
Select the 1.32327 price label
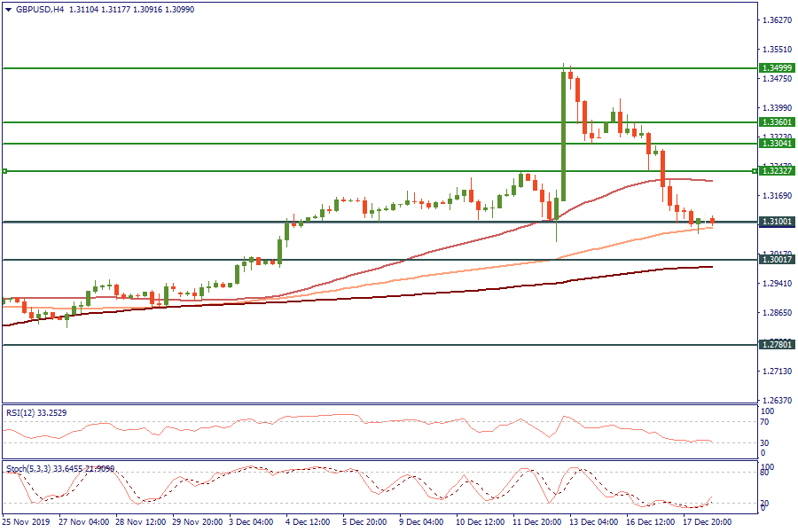pos(777,171)
